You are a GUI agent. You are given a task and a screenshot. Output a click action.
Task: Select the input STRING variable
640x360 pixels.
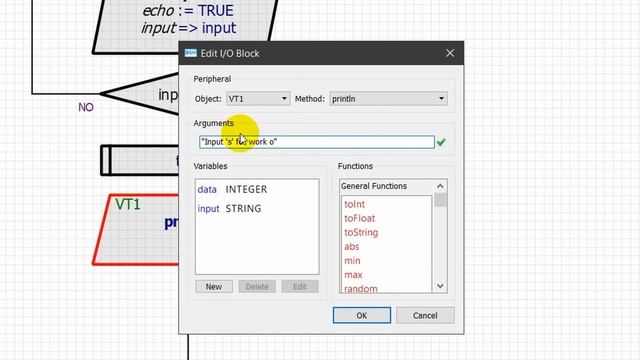229,209
